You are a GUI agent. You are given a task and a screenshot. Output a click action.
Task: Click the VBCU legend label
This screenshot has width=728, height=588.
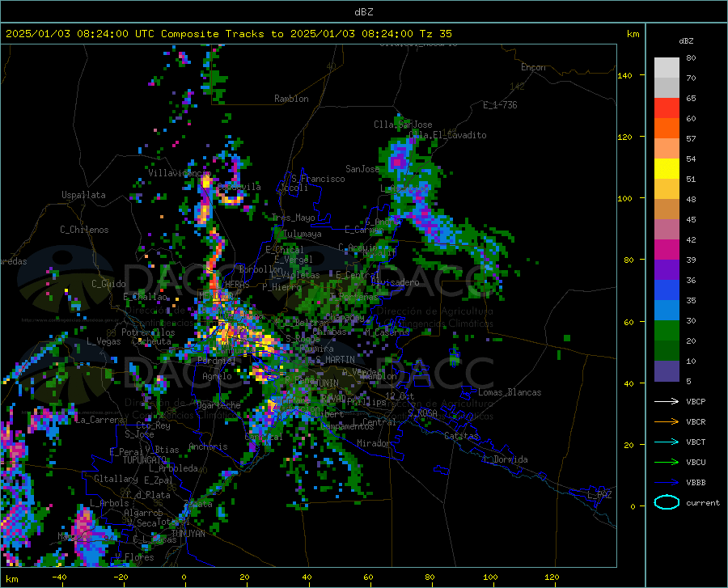pos(696,463)
